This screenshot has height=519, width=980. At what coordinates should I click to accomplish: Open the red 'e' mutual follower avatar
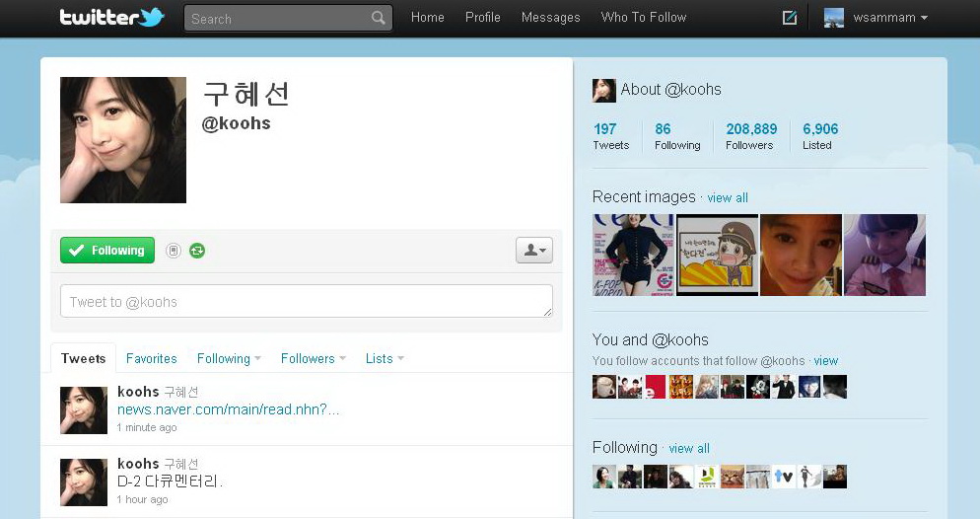point(656,387)
